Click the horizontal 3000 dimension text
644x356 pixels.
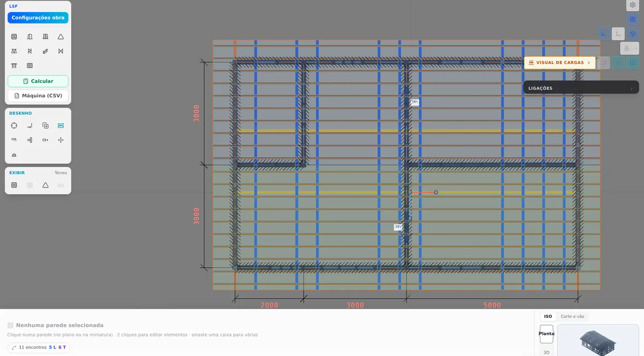coord(355,305)
